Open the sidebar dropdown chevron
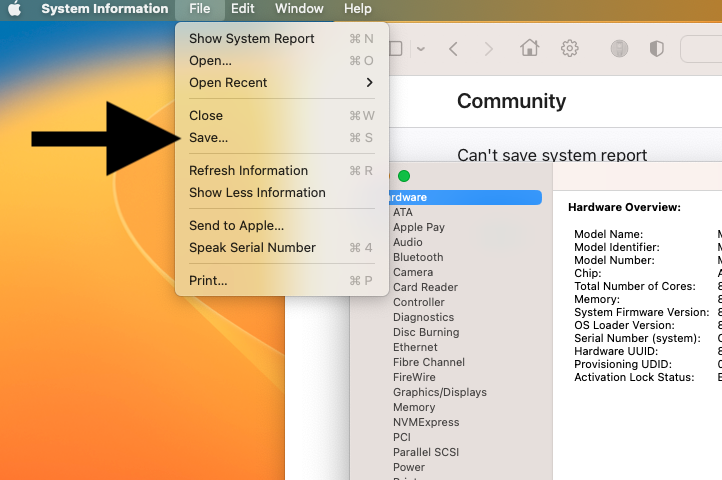The height and width of the screenshot is (480, 722). [421, 49]
